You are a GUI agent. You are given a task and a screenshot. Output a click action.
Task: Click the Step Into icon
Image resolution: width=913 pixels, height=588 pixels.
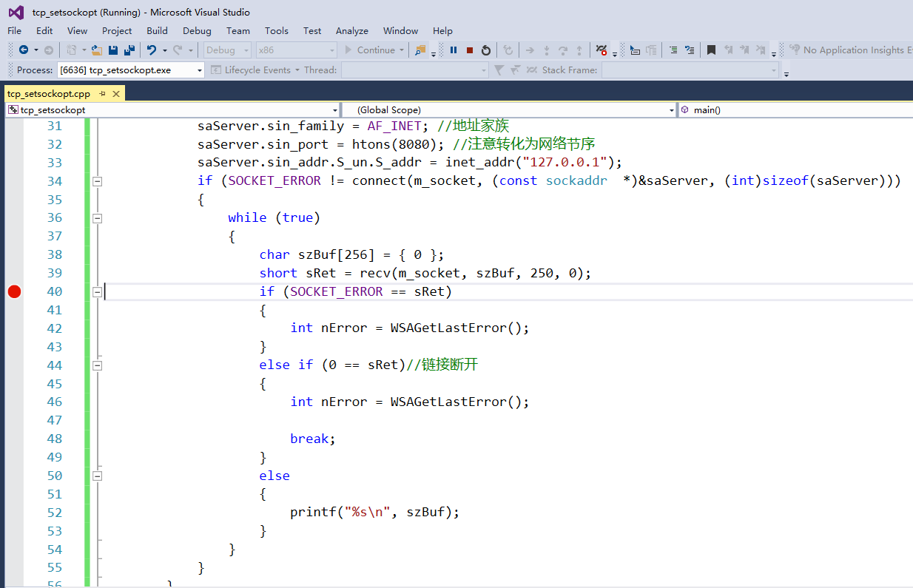click(547, 50)
